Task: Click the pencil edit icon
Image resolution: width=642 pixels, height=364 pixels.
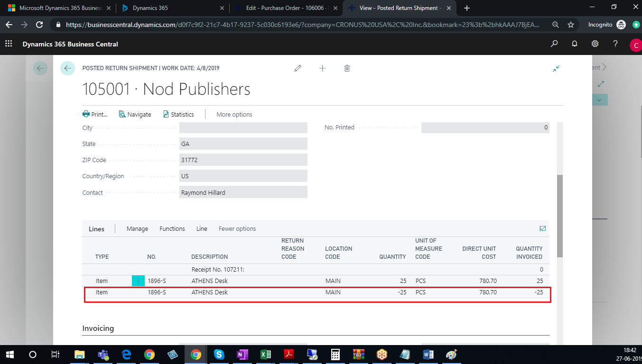Action: (298, 68)
